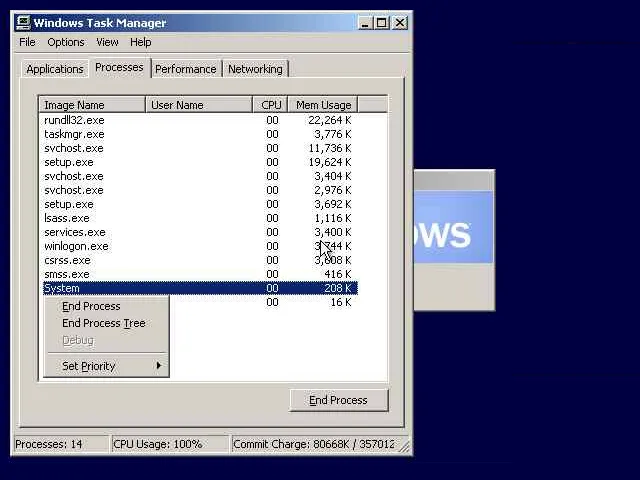The width and height of the screenshot is (640, 480).
Task: Click the CPU Usage: 100% status entry
Action: pyautogui.click(x=169, y=444)
